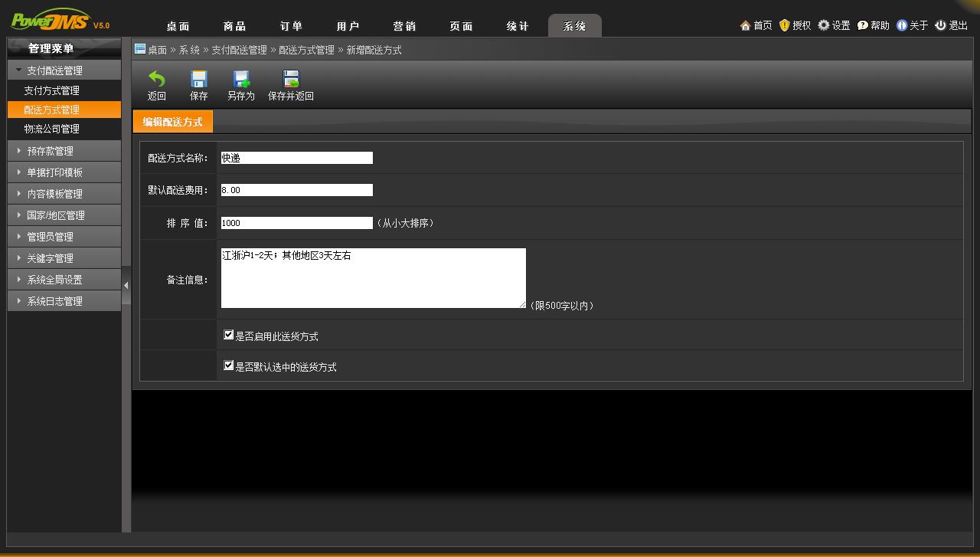Toggle 是否启用此送货方式 checkbox
Image resolution: width=980 pixels, height=557 pixels.
click(228, 335)
